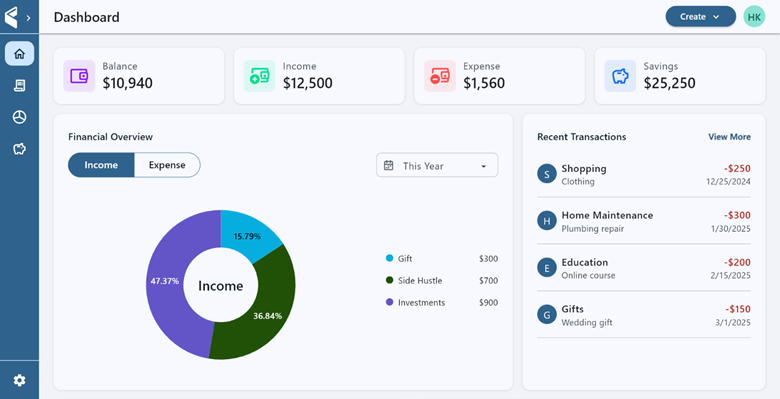
Task: Click the $300 Gift legend value
Action: pos(488,259)
